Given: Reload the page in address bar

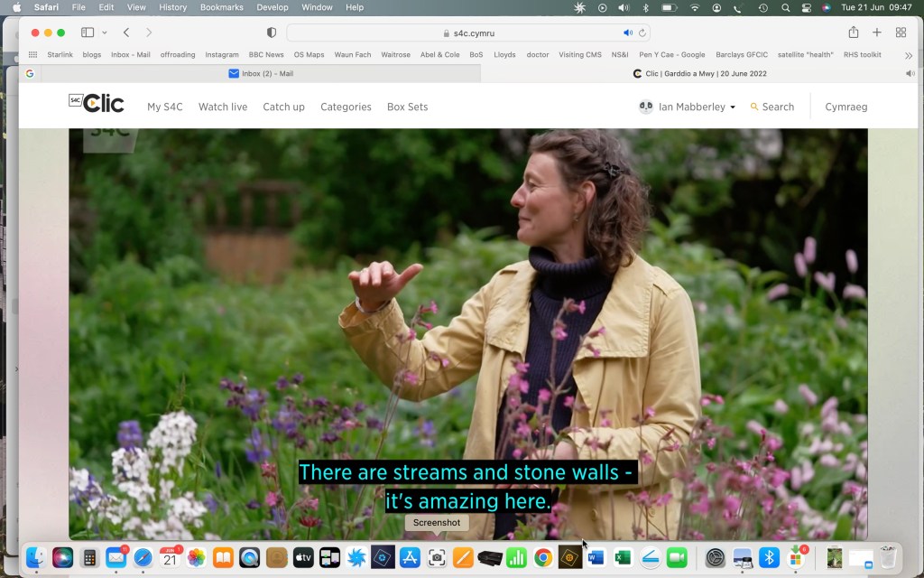Looking at the screenshot, I should coord(642,33).
